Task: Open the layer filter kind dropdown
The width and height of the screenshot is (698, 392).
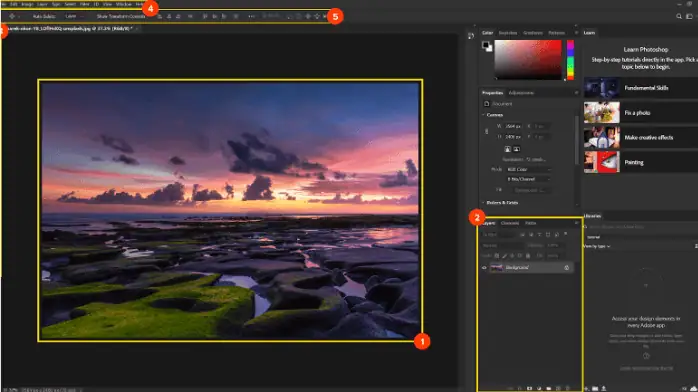Action: [x=499, y=234]
